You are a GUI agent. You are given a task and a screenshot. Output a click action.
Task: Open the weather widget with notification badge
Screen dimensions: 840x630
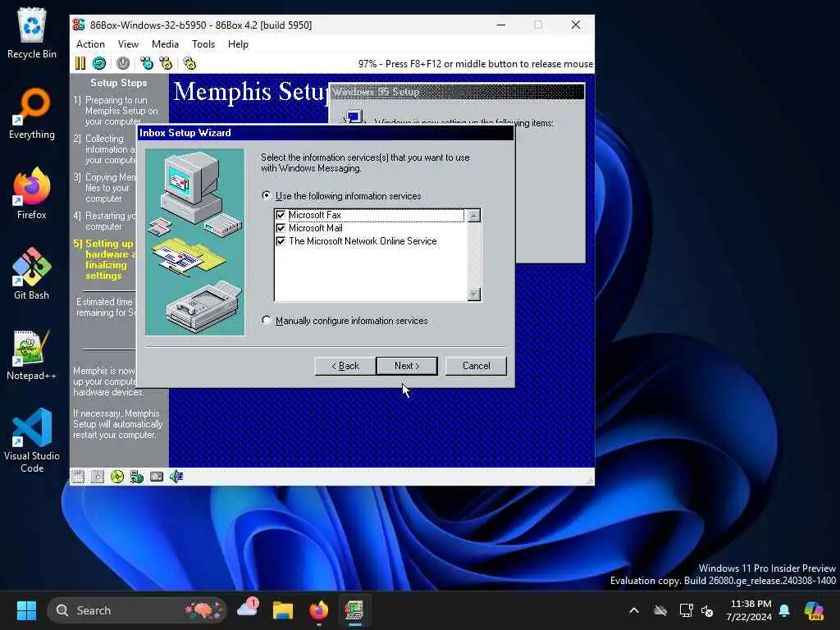click(x=248, y=609)
